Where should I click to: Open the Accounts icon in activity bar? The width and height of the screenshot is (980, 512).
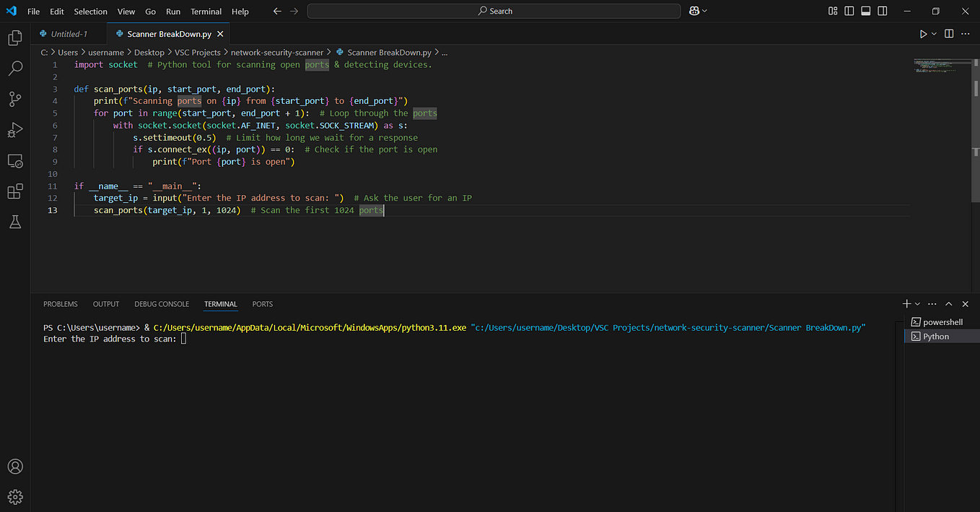[x=15, y=467]
